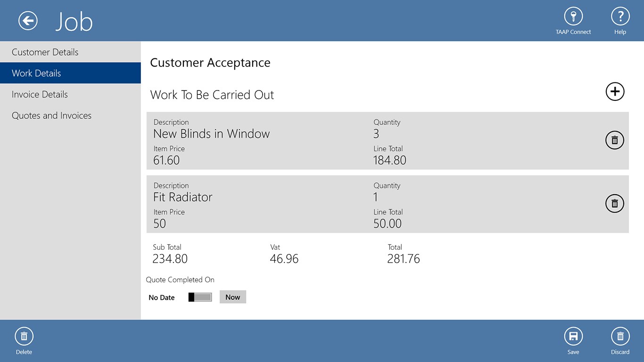The height and width of the screenshot is (362, 644).
Task: Edit Fit Radiator item price 50
Action: [x=160, y=223]
